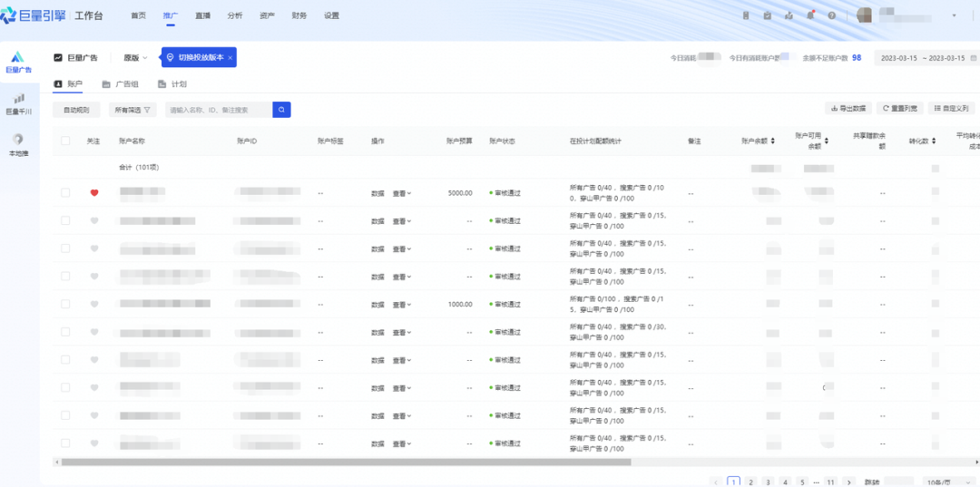980x487 pixels.
Task: Click the chart icon beside 巨量广告 title
Action: coord(57,57)
